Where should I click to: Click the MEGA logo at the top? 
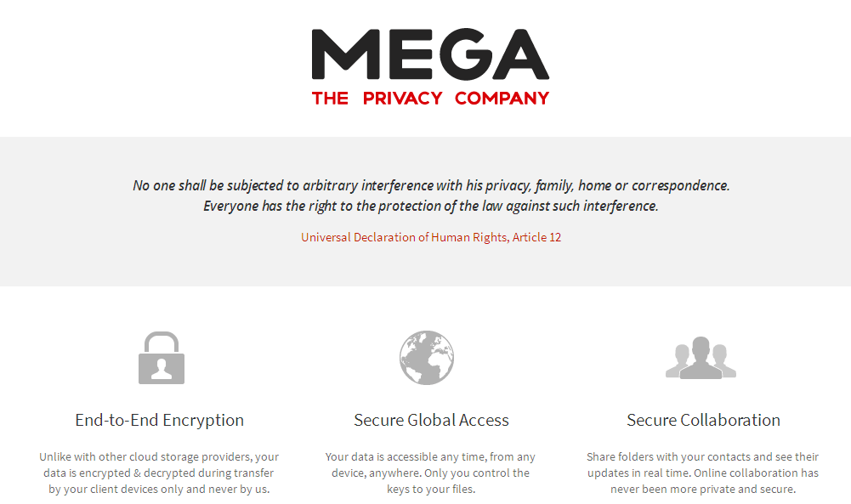tap(430, 66)
